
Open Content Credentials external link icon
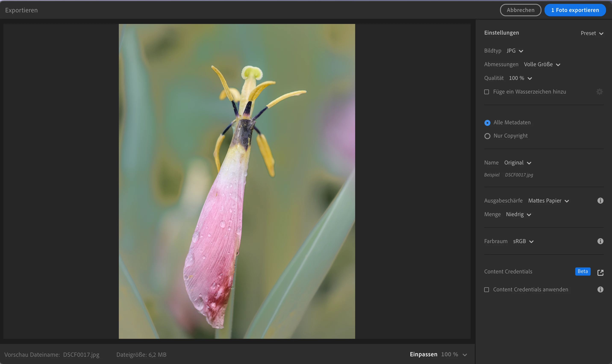click(x=600, y=272)
